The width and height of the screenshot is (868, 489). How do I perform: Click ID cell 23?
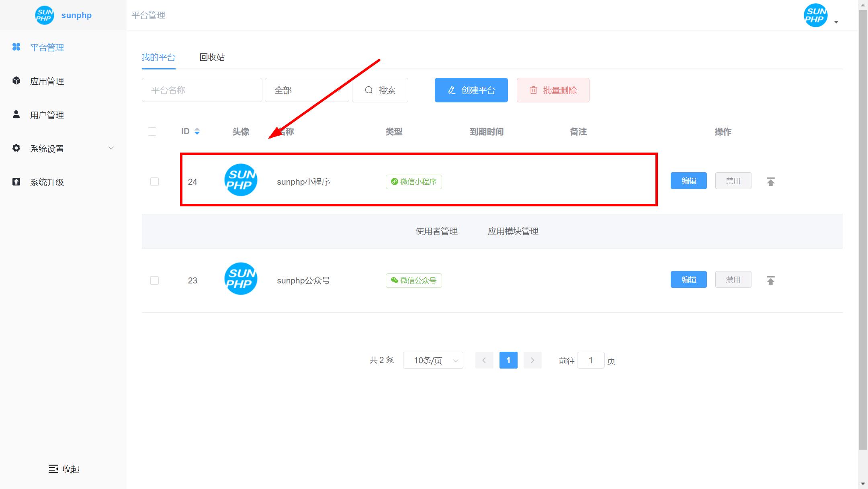click(192, 280)
